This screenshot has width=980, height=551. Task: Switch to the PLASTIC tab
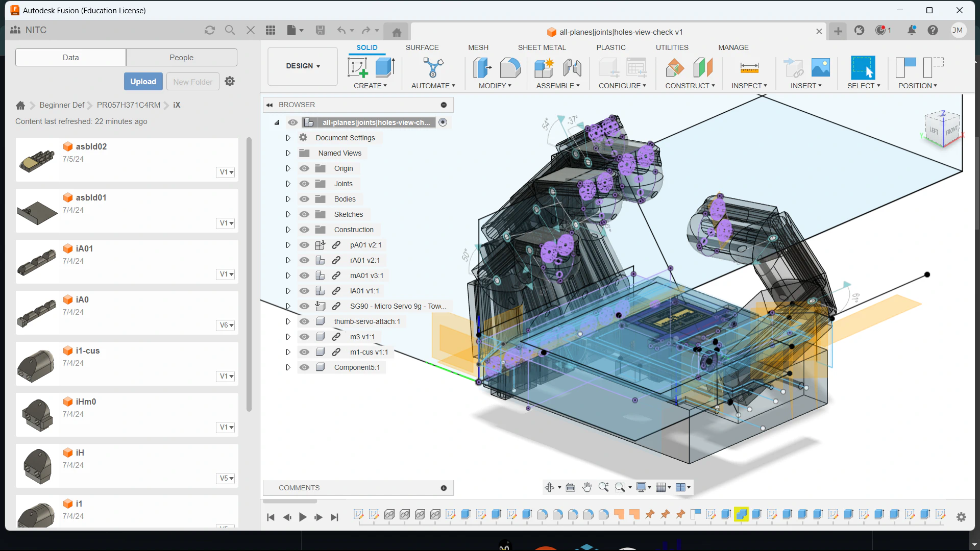tap(611, 47)
